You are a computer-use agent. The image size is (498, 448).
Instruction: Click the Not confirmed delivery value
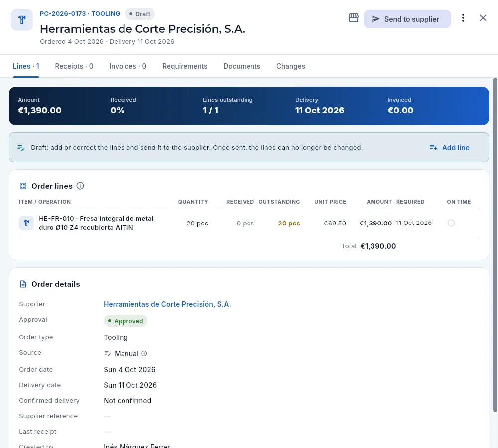[x=127, y=401]
